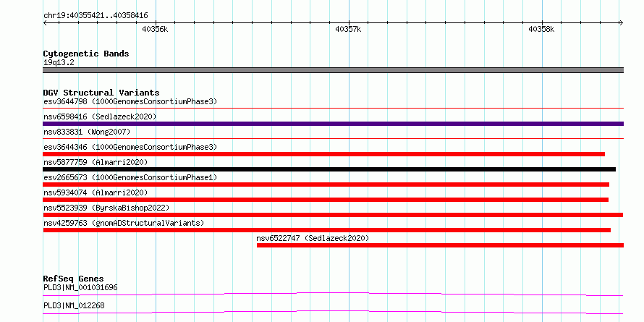Select the red esv3644346 variant bar
Image resolution: width=644 pixels, height=322 pixels.
tap(324, 154)
